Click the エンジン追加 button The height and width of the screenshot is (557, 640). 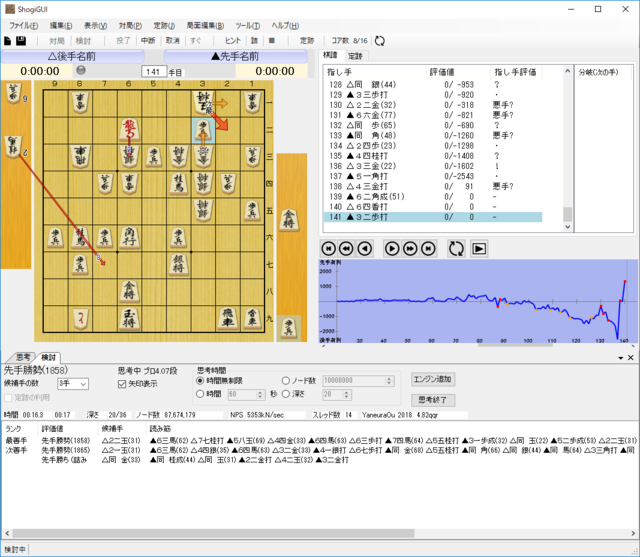tap(433, 379)
